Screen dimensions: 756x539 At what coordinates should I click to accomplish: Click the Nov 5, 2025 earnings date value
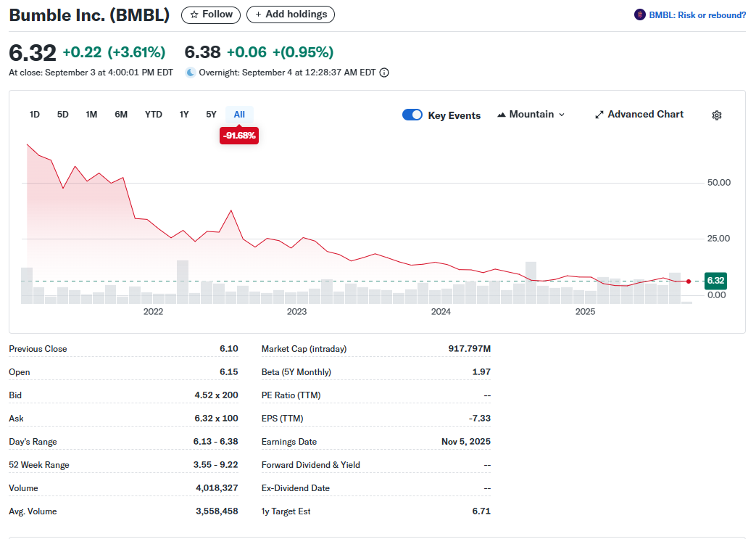(466, 442)
